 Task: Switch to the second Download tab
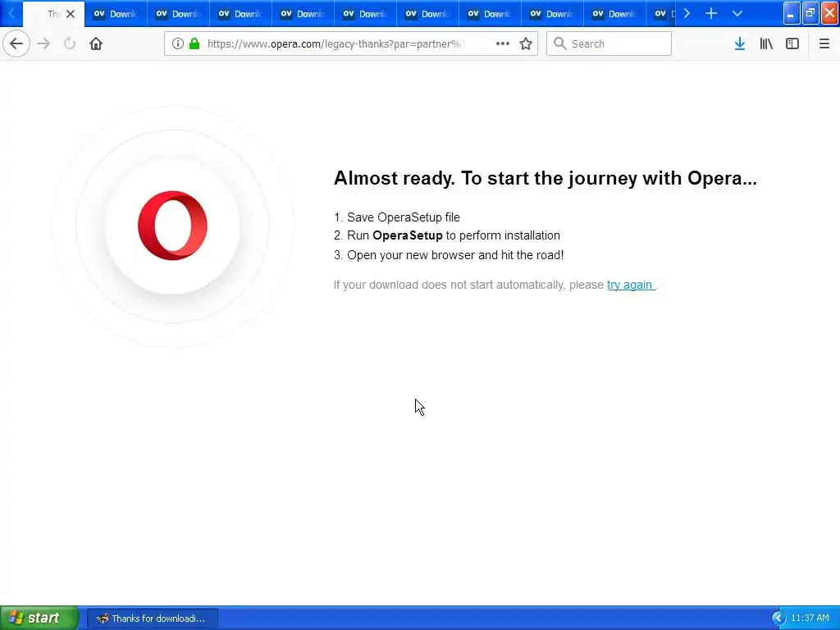coord(178,14)
